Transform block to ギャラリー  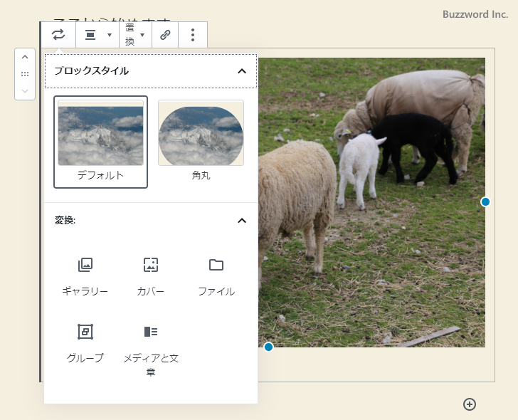pos(85,277)
